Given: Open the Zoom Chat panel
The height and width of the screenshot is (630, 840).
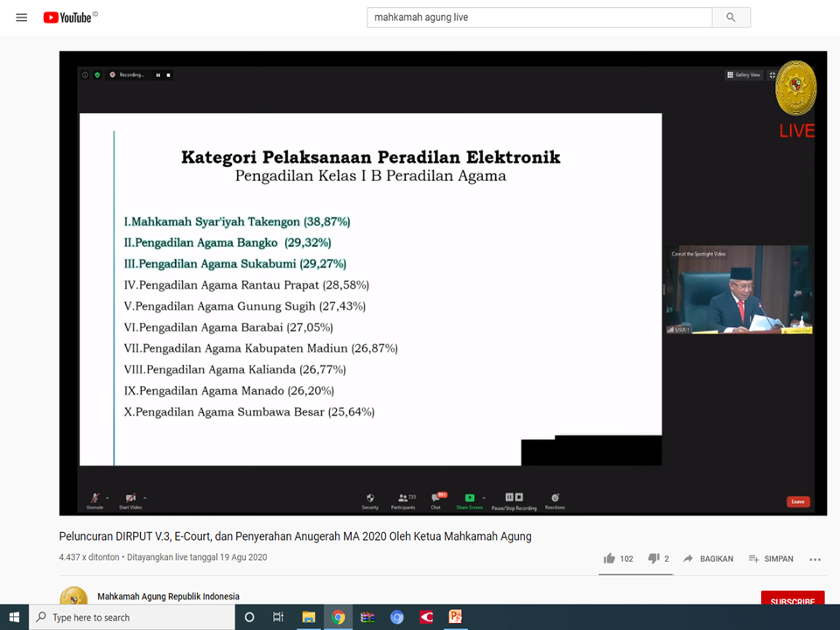Looking at the screenshot, I should coord(436,500).
